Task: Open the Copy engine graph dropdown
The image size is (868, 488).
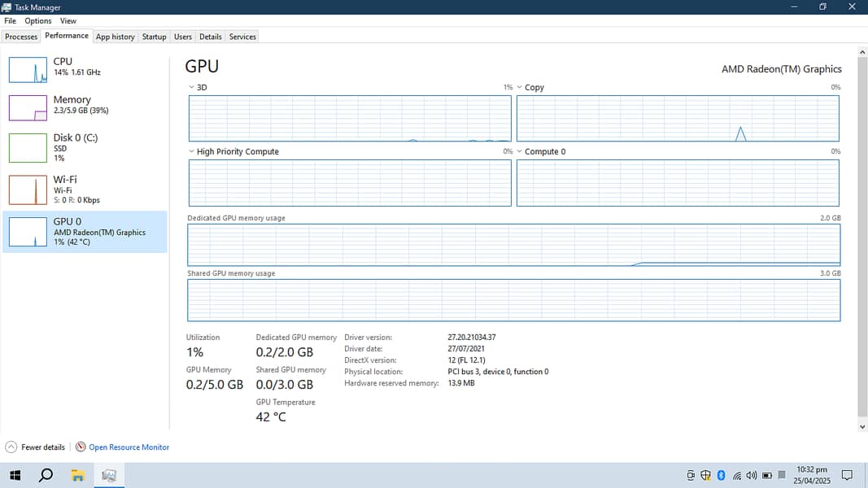Action: [x=519, y=87]
